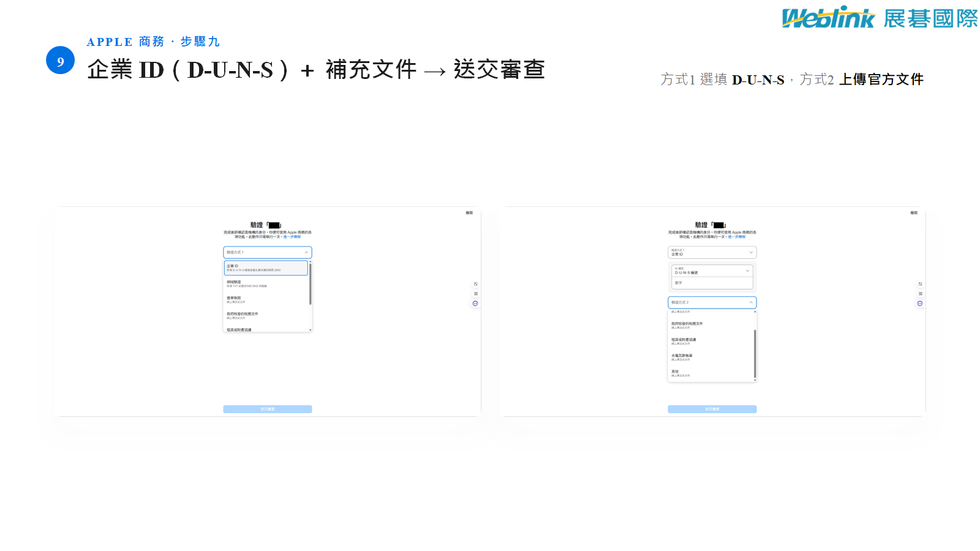Open the D-U-N-S 編號 ID type dropdown
The height and width of the screenshot is (551, 980).
(x=712, y=271)
